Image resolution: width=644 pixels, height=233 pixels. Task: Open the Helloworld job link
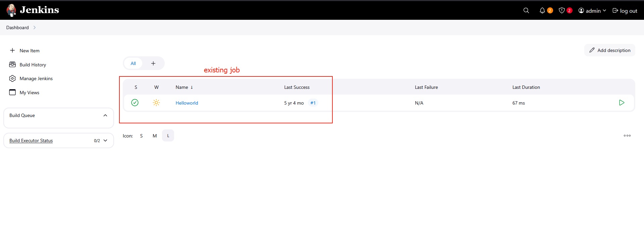pyautogui.click(x=187, y=103)
